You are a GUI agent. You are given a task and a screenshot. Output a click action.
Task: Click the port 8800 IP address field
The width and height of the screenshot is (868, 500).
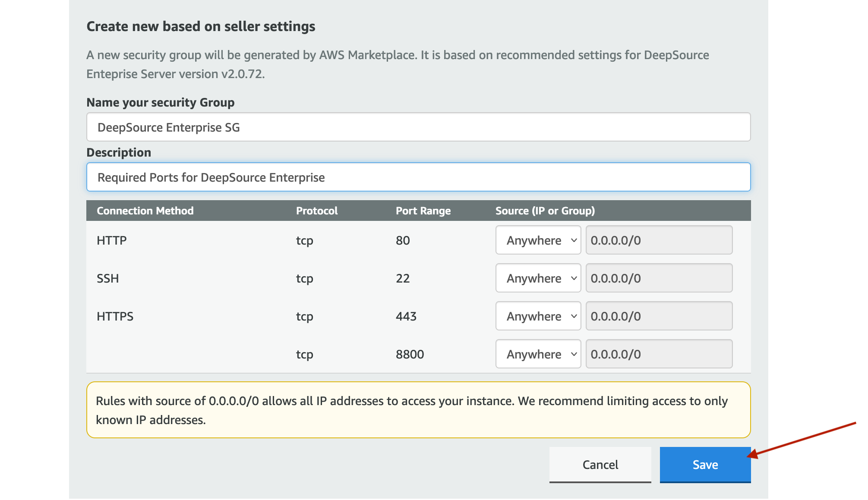659,354
